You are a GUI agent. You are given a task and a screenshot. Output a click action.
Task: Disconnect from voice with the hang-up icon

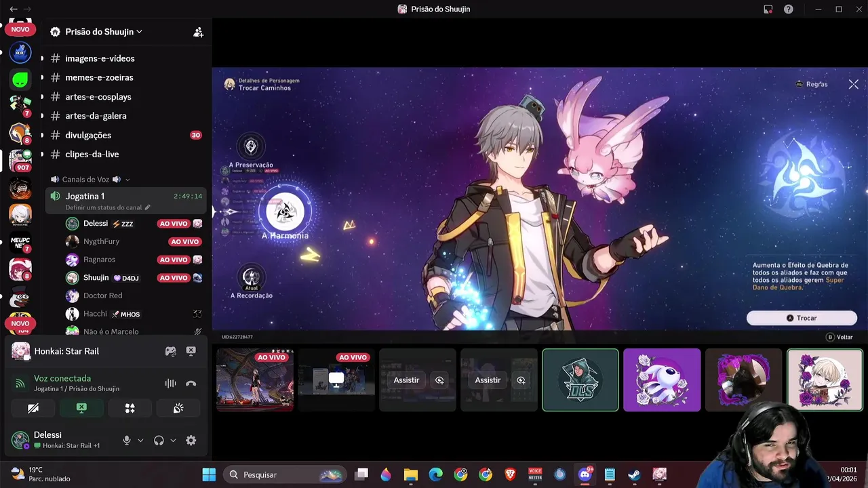tap(191, 384)
